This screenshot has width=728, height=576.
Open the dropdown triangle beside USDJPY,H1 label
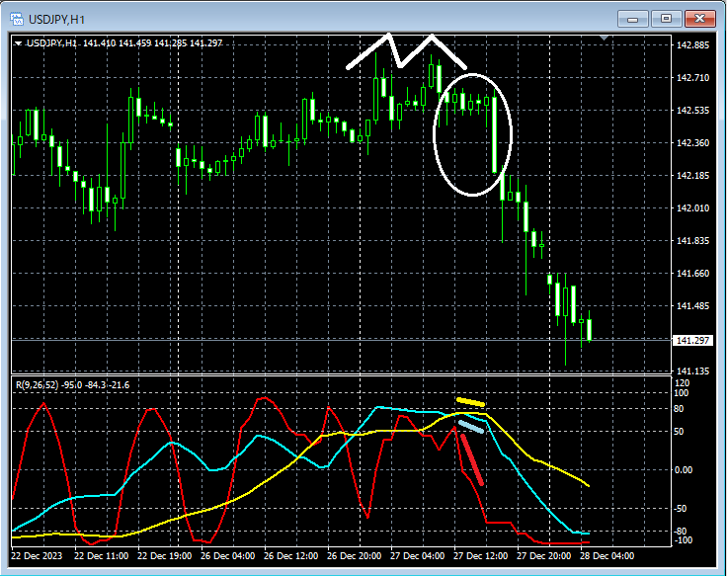click(18, 43)
